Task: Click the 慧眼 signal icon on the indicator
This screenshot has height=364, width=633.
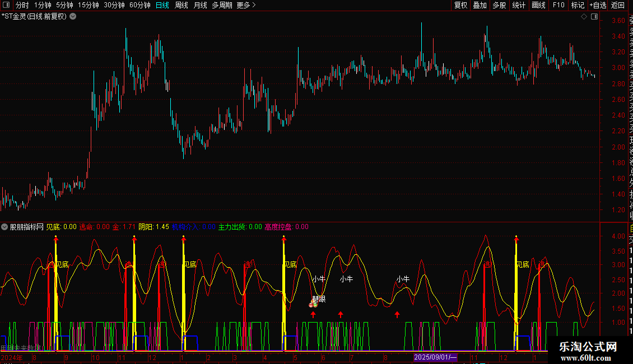Action: (x=313, y=304)
